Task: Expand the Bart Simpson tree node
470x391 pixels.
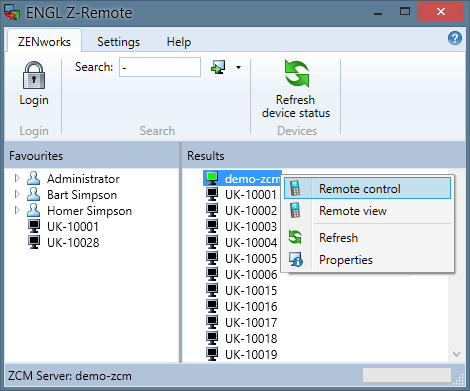Action: (17, 194)
